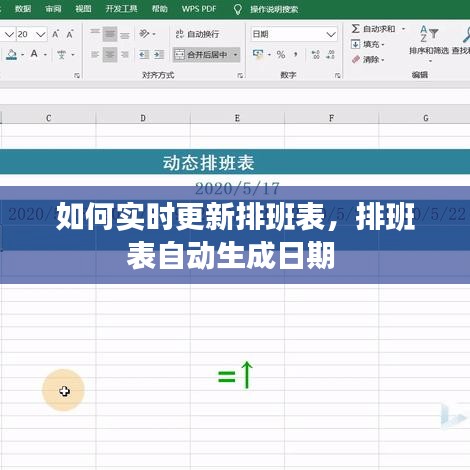Apply the comma style icon
470x470 pixels.
tap(296, 54)
